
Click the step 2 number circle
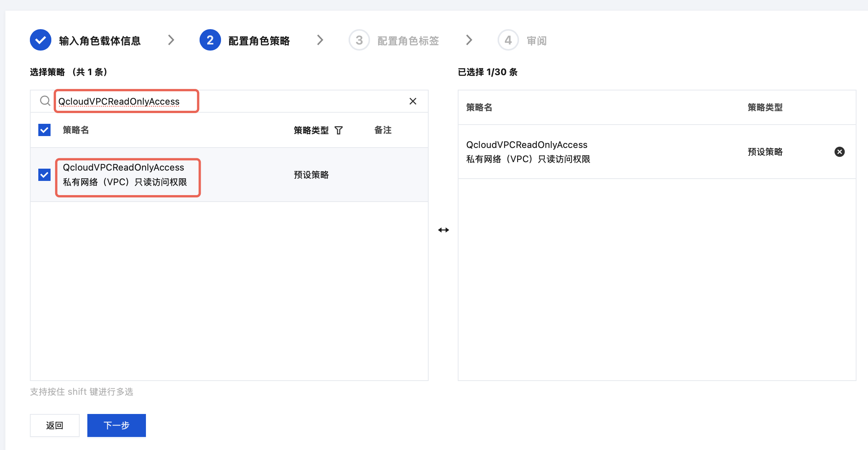coord(210,40)
